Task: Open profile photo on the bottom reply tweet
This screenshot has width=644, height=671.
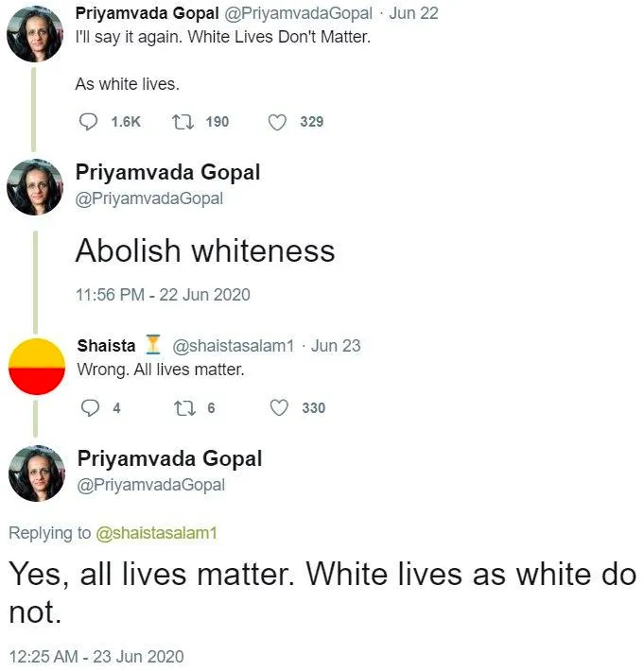Action: [37, 473]
